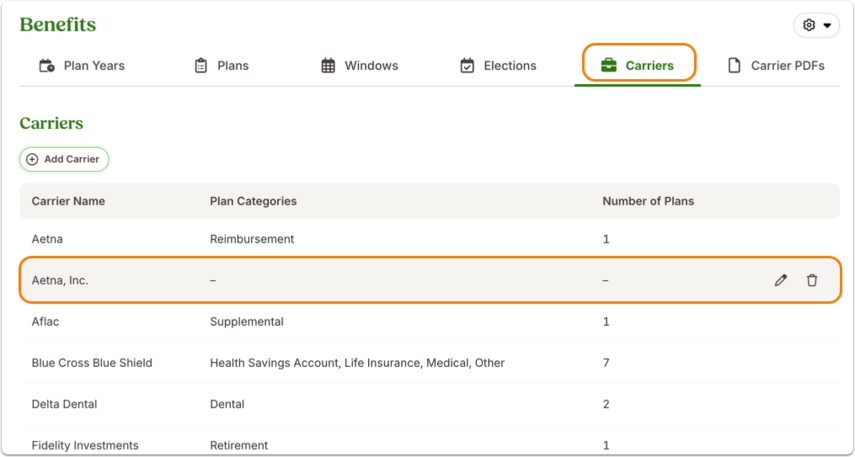Delete the Aetna, Inc. carrier with trash icon

tap(812, 280)
